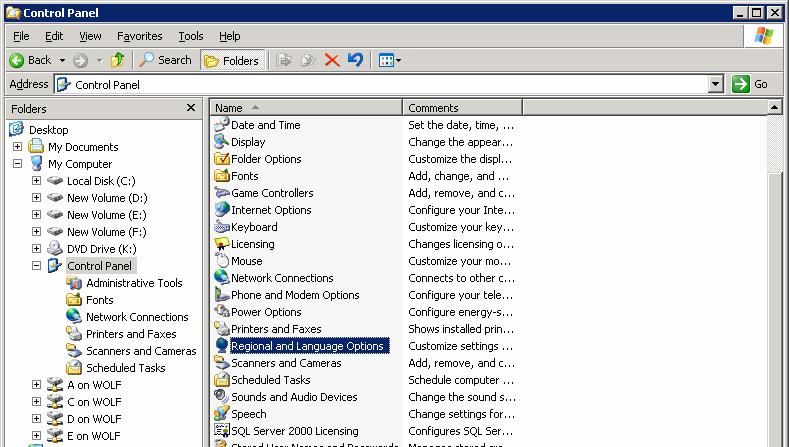Open the Game Controllers icon
This screenshot has height=447, width=789.
[222, 193]
